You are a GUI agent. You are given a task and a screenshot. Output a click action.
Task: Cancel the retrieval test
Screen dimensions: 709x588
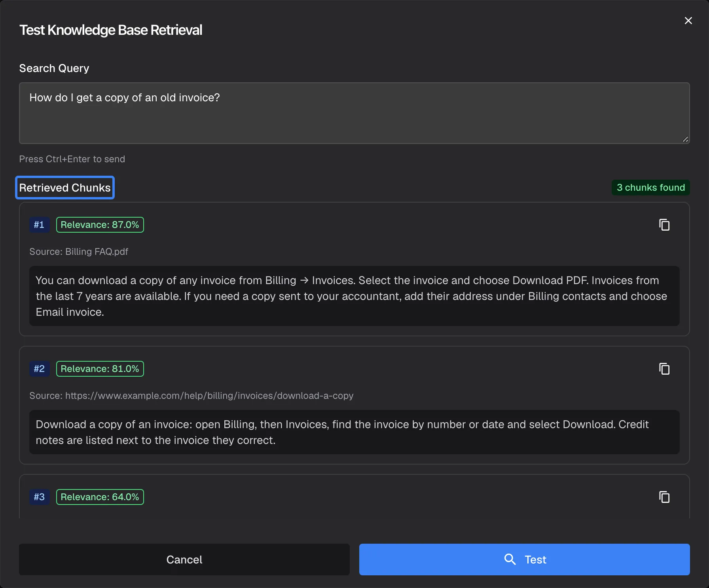click(x=184, y=560)
